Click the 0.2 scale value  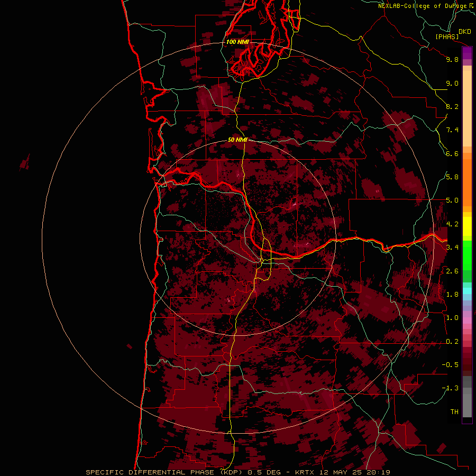coord(452,342)
